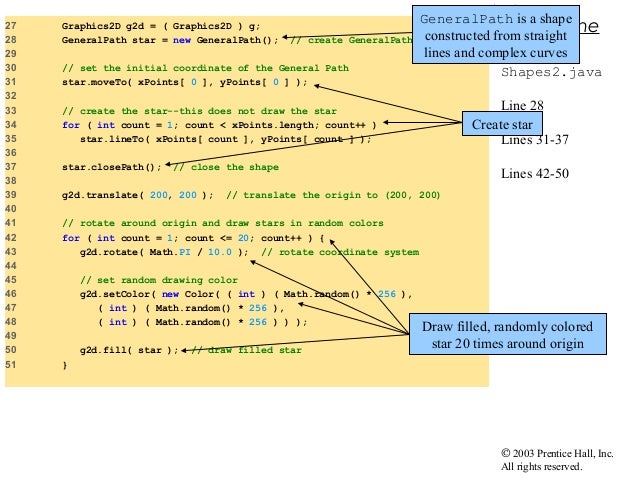Image resolution: width=638 pixels, height=479 pixels.
Task: Click the 'close the shape' comment
Action: (x=226, y=167)
